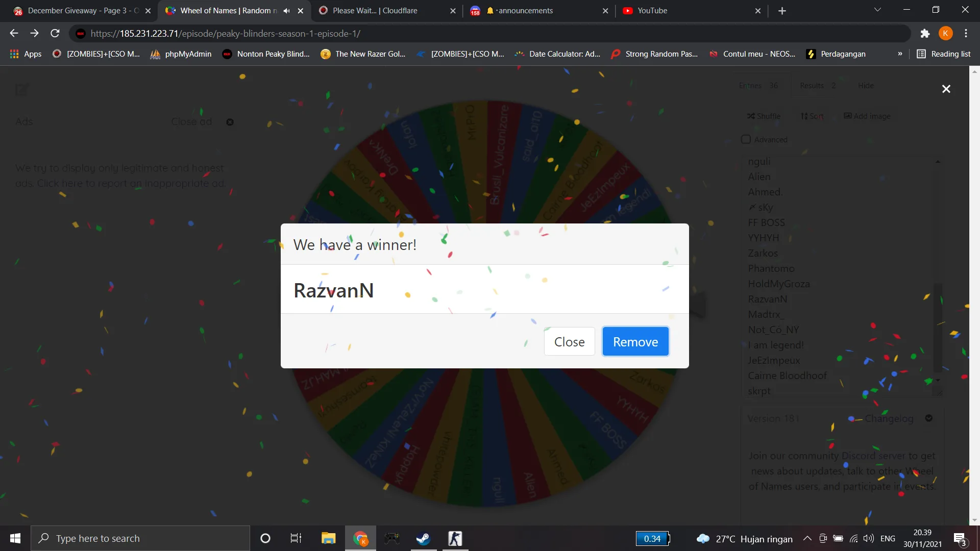Toggle the Advanced checkbox
This screenshot has height=551, width=980.
coord(746,139)
